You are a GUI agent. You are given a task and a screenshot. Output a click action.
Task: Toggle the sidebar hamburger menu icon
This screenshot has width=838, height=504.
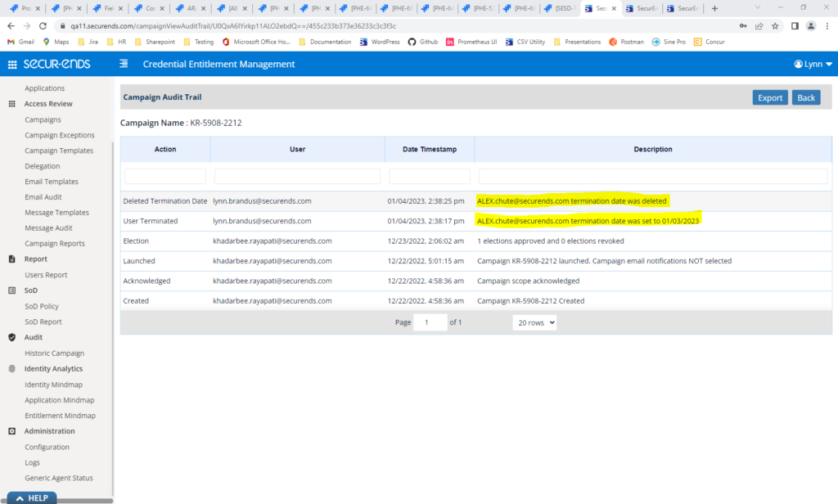[124, 64]
